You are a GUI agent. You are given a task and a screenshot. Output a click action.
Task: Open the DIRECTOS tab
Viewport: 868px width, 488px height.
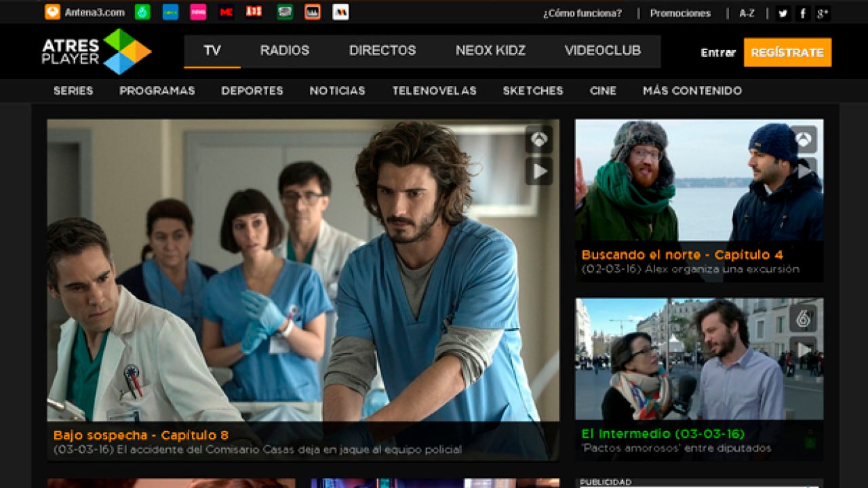click(x=382, y=51)
